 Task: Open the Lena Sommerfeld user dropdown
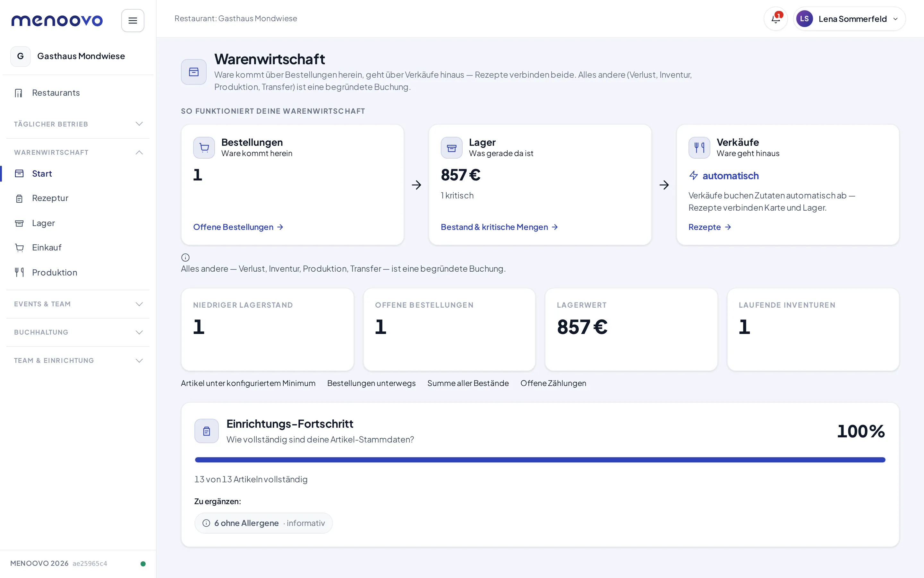click(849, 19)
